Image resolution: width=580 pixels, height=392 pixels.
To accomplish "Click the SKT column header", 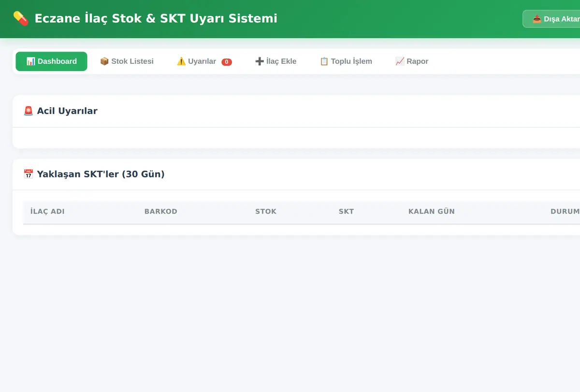I will coord(346,211).
